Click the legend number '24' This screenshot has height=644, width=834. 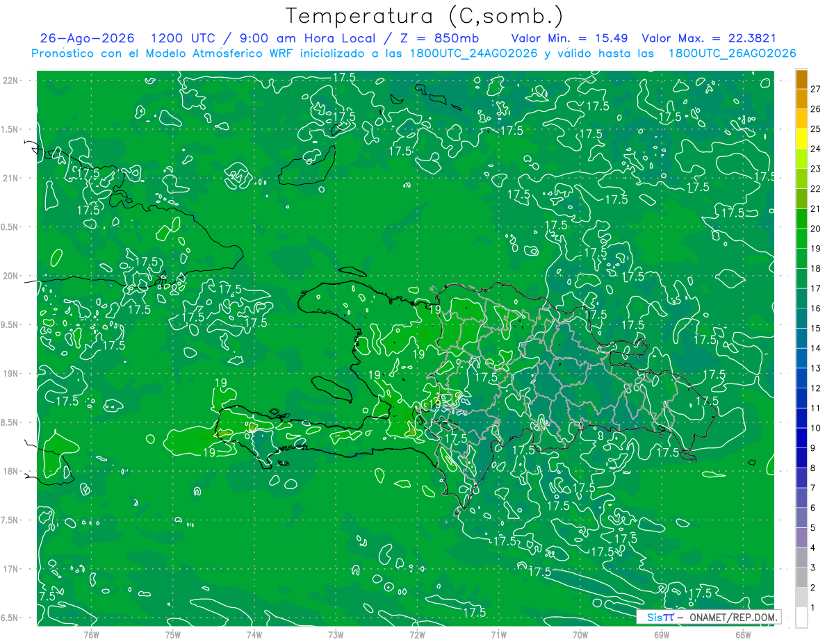(816, 149)
